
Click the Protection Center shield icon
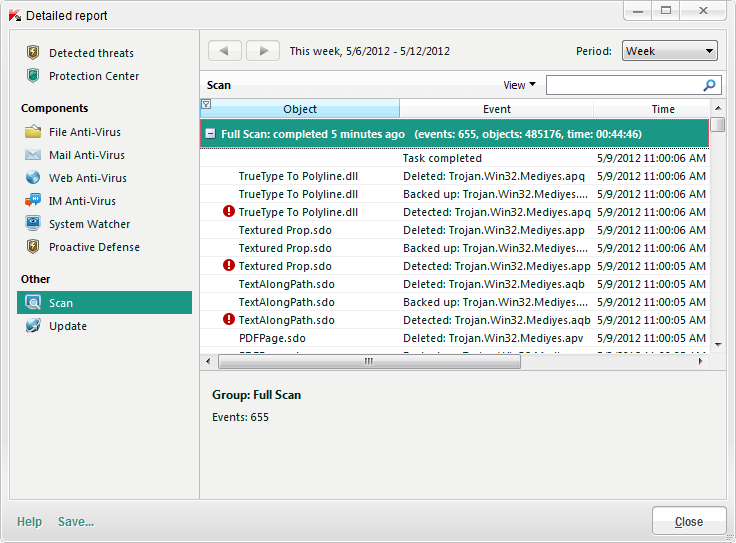coord(33,76)
